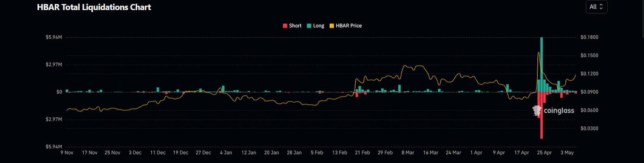
Task: Select the tallest green long liquidation bar
Action: [x=542, y=64]
